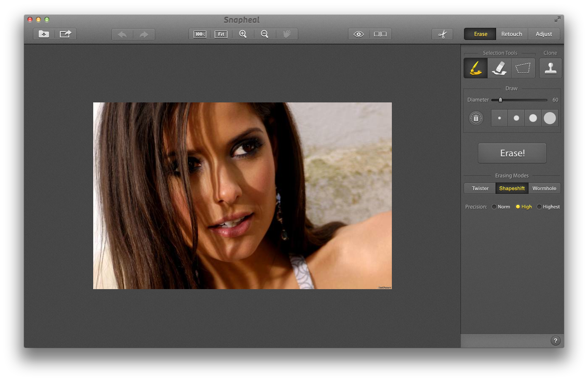Set Precision to Norm

[494, 207]
